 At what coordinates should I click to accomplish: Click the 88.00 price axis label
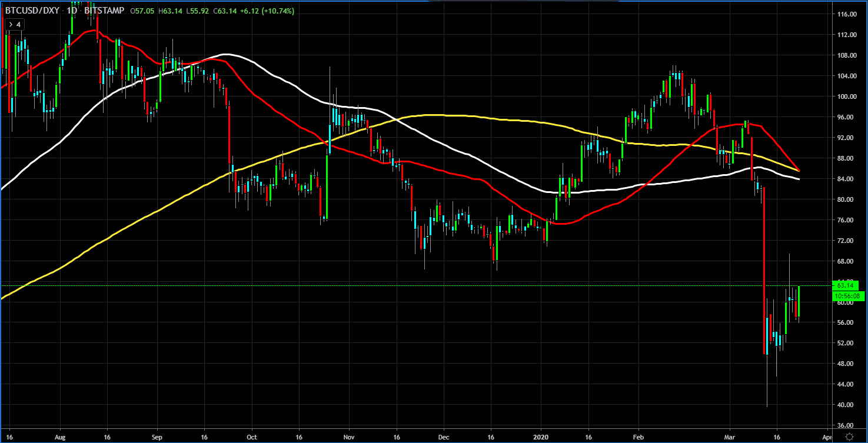click(846, 158)
